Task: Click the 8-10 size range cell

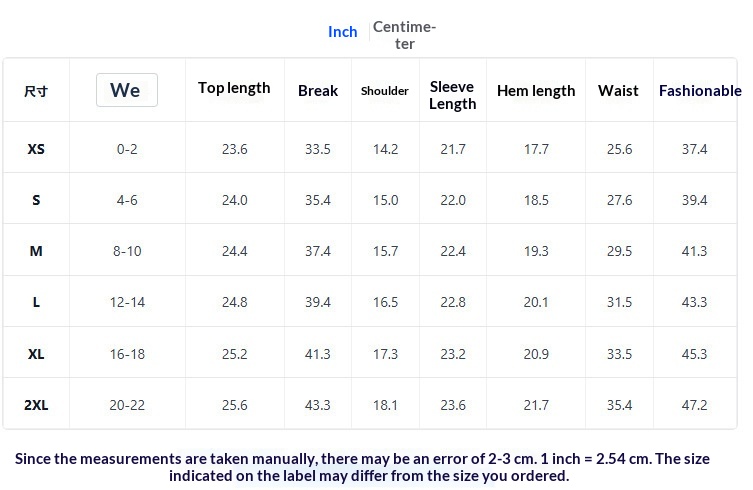Action: (127, 251)
